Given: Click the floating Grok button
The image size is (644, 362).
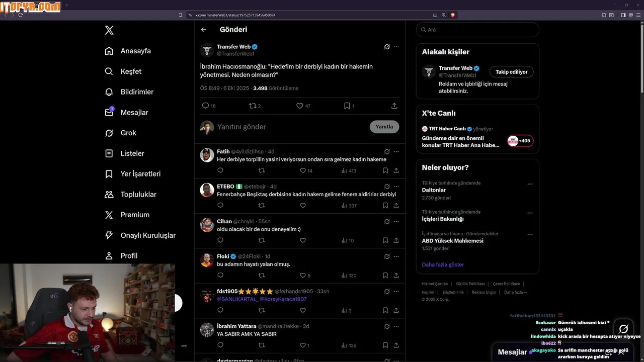Looking at the screenshot, I should tap(623, 329).
